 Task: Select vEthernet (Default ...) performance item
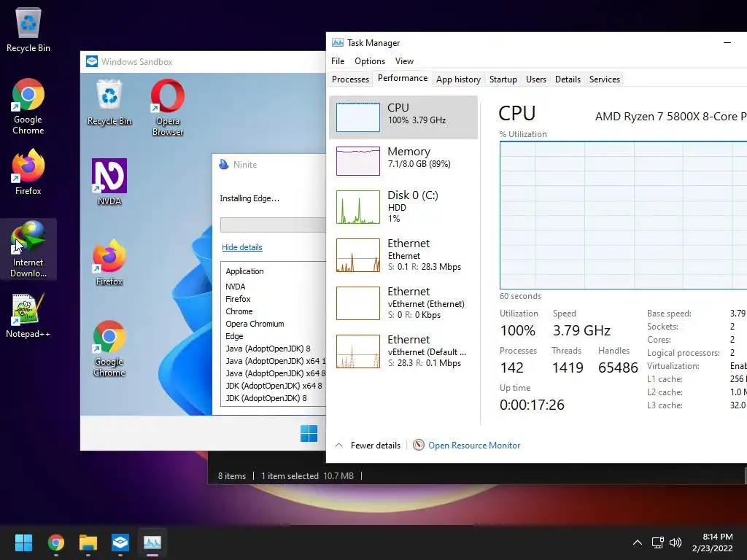[x=403, y=351]
